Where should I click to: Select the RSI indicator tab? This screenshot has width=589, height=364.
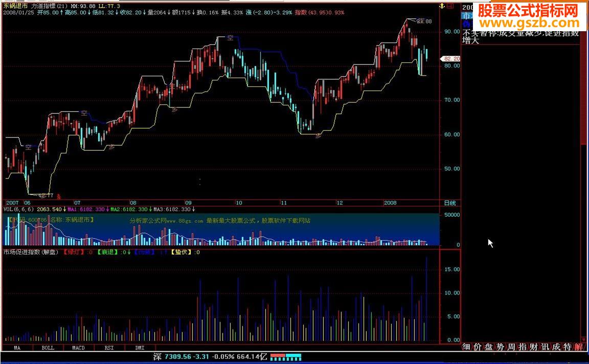click(109, 348)
